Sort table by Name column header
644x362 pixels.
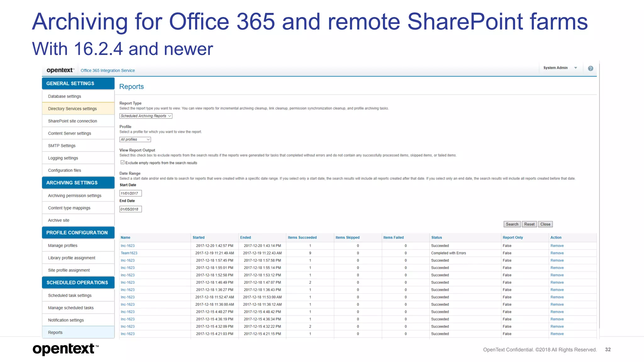coord(125,238)
